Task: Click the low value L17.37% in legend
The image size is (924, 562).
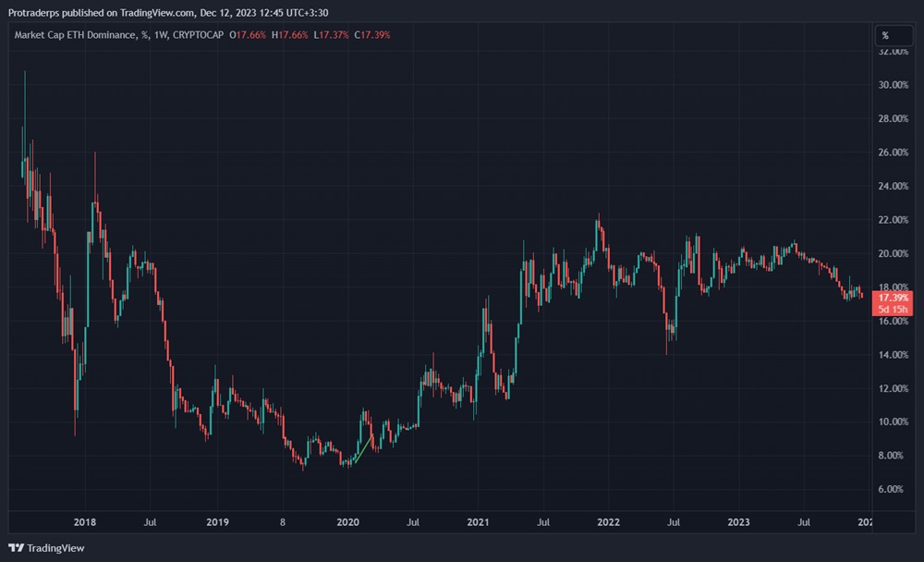Action: (x=332, y=36)
